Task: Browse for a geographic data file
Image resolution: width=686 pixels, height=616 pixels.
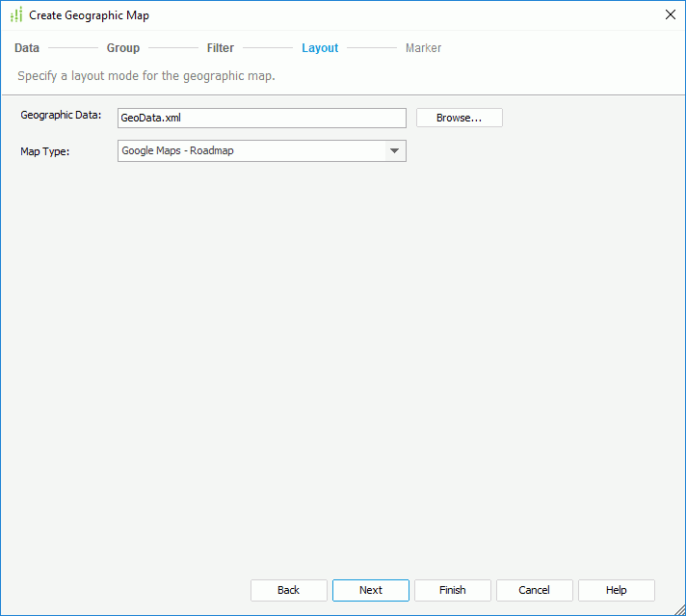Action: coord(459,118)
